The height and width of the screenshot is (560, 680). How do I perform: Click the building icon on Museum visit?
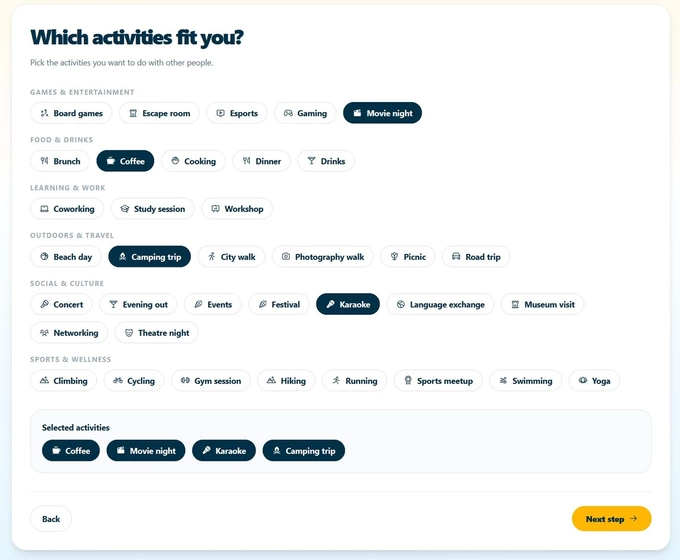coord(515,304)
